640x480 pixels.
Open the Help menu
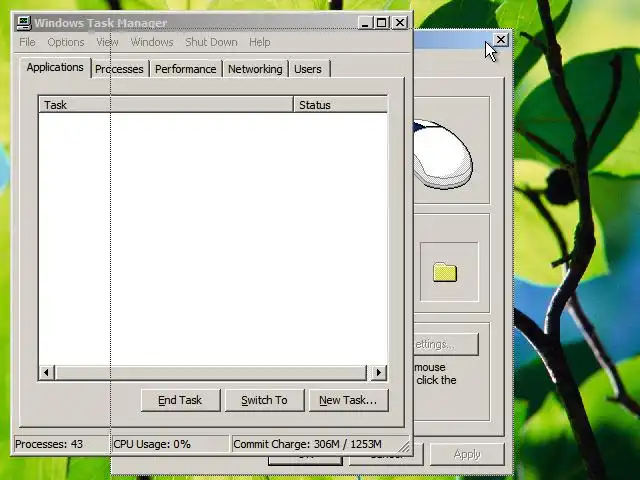click(x=260, y=42)
